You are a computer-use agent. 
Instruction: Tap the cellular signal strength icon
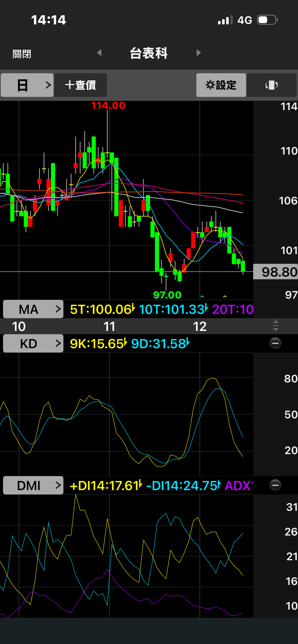pyautogui.click(x=225, y=20)
